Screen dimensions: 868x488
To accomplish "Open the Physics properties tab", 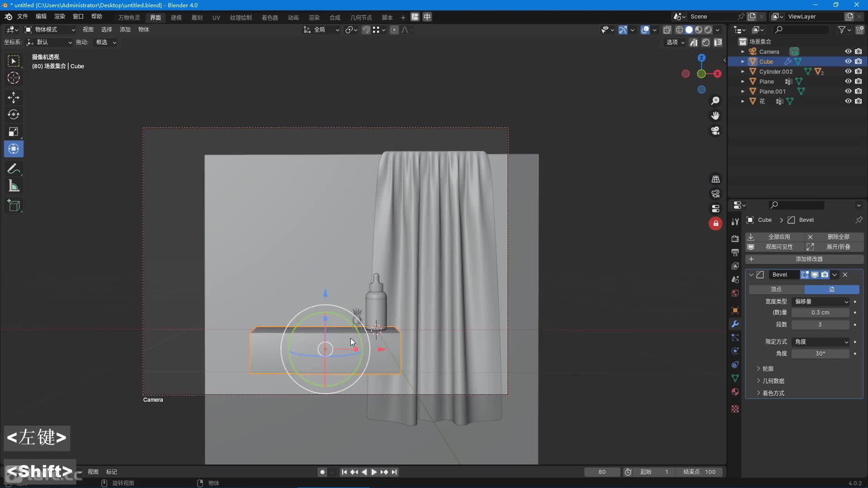I will 735,351.
